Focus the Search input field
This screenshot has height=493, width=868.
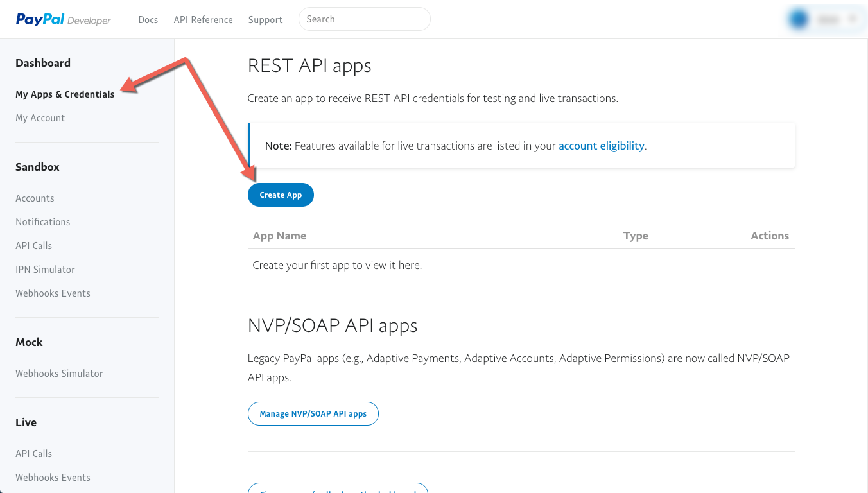coord(364,19)
